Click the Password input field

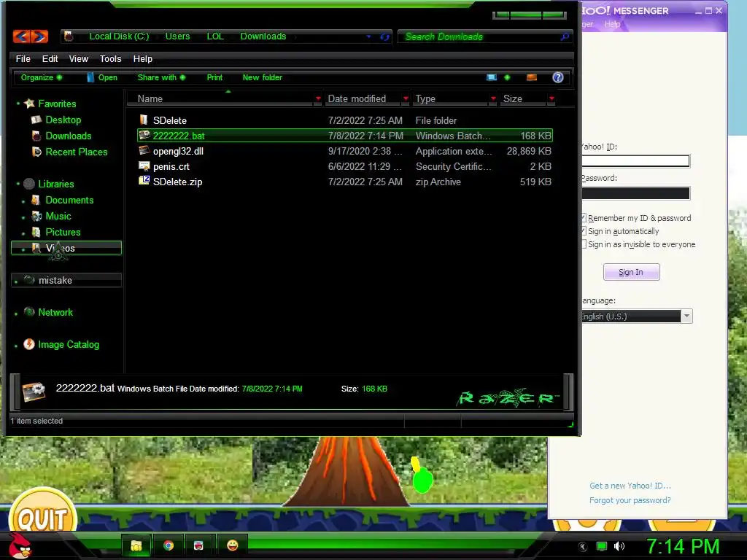635,192
